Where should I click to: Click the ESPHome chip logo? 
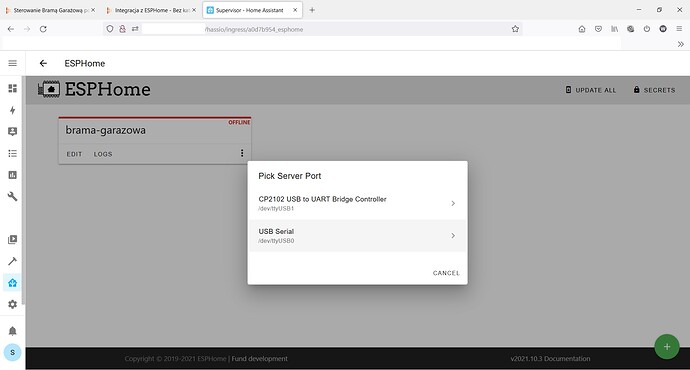point(49,89)
